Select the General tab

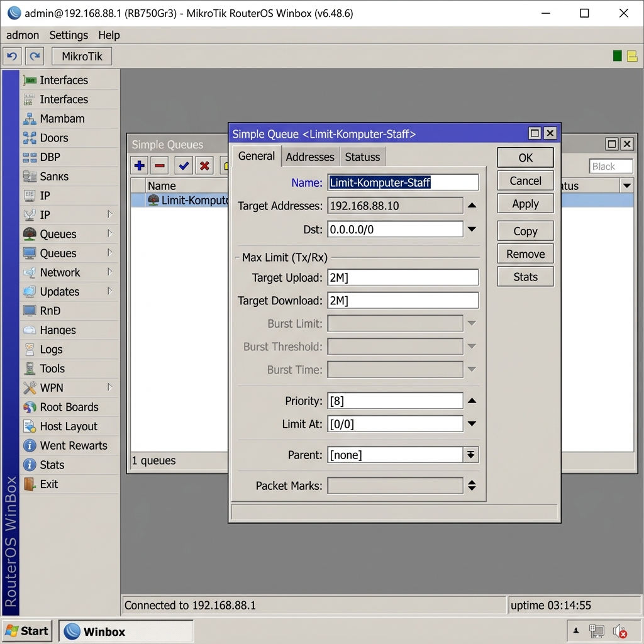257,156
